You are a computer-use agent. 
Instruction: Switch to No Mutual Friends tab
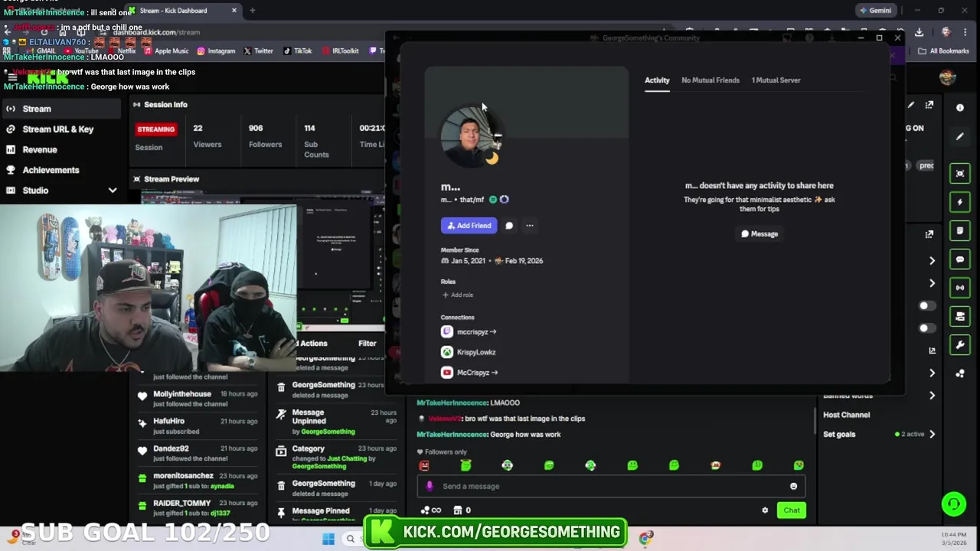[x=710, y=80]
